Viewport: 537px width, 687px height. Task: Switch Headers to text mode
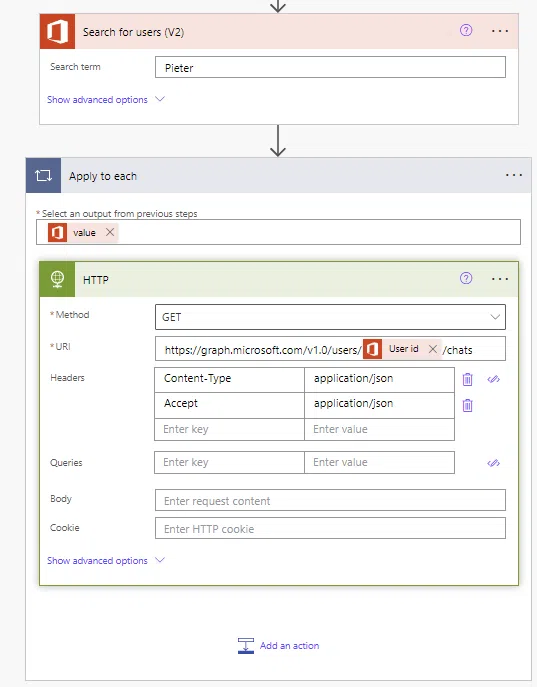point(494,379)
